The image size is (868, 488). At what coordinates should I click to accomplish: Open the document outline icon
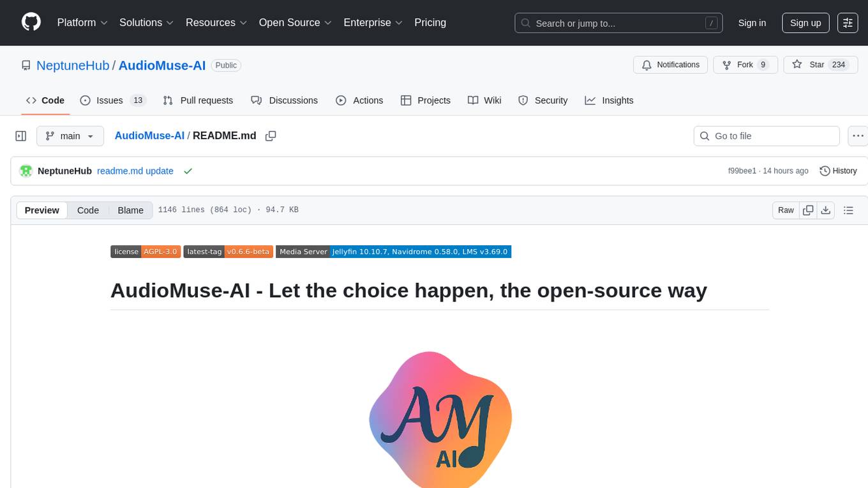pyautogui.click(x=848, y=210)
